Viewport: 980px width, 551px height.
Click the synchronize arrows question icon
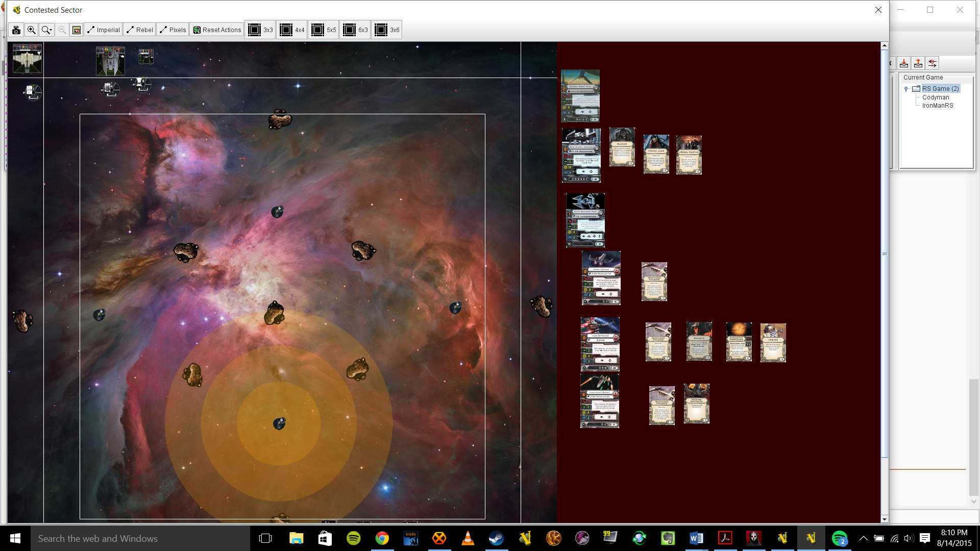click(x=933, y=63)
